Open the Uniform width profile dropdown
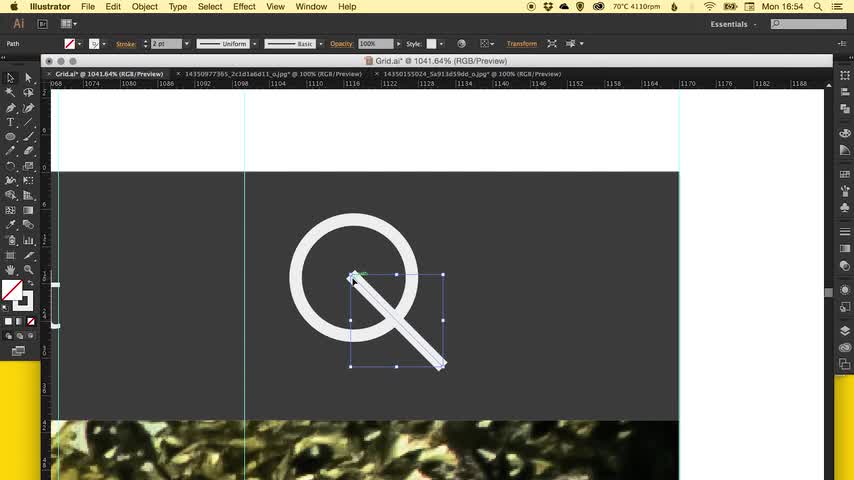 coord(254,44)
